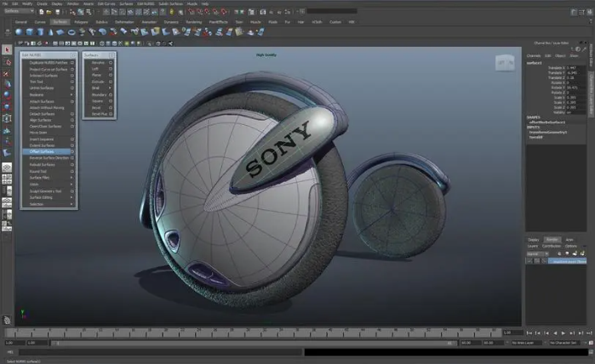Open the Script Editor icon at bottom right
The image size is (595, 364).
(591, 352)
